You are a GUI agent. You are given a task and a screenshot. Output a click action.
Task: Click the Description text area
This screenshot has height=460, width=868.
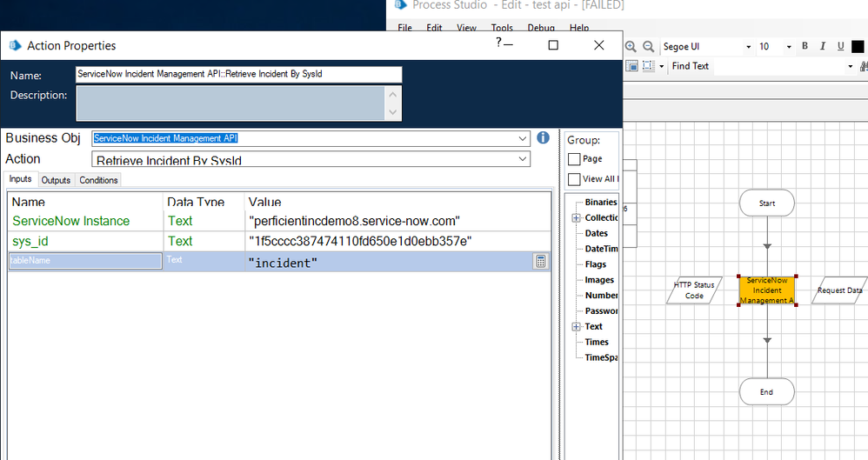click(x=230, y=103)
